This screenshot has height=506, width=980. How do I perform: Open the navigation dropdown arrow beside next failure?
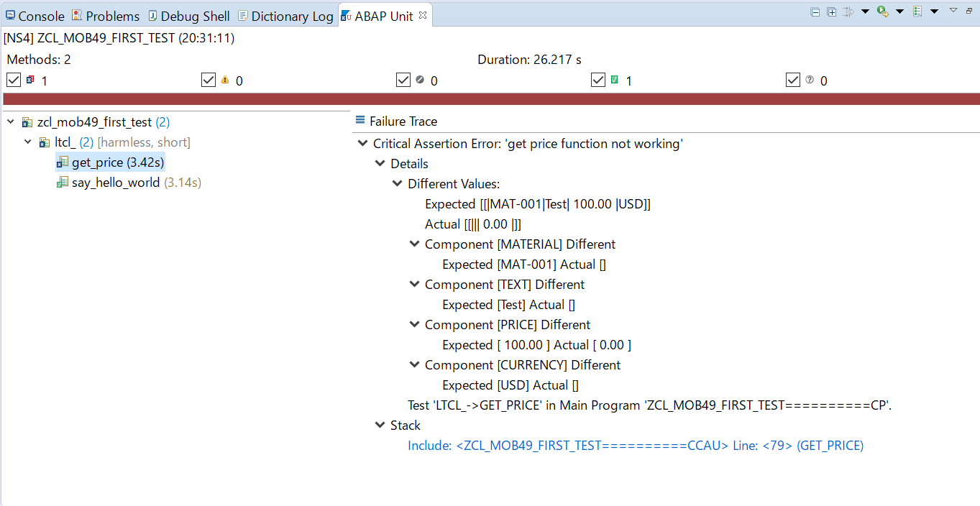865,11
